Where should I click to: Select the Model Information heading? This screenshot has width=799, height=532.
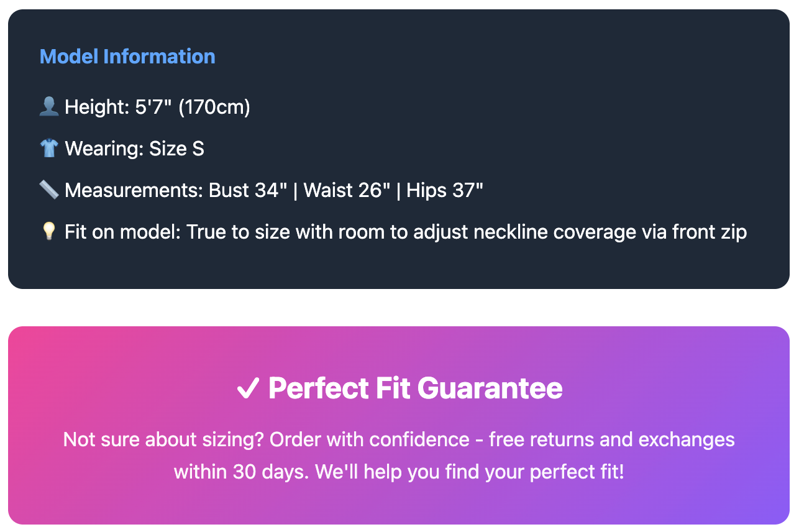coord(127,57)
